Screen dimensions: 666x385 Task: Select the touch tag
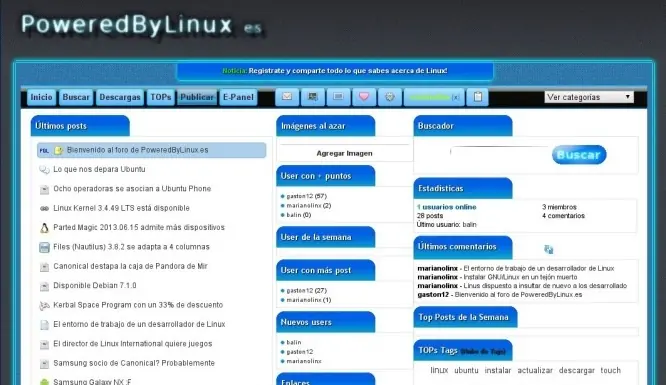610,371
